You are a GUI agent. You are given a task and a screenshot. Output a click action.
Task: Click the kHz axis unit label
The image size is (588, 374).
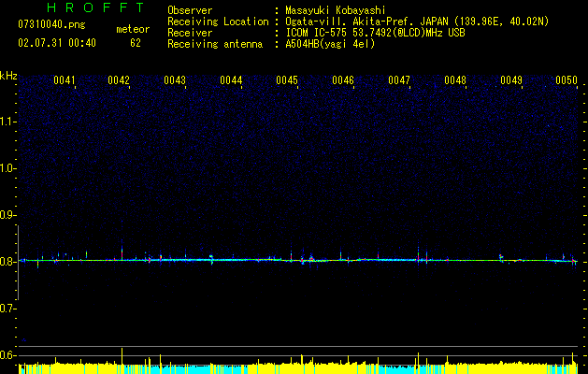pyautogui.click(x=8, y=76)
